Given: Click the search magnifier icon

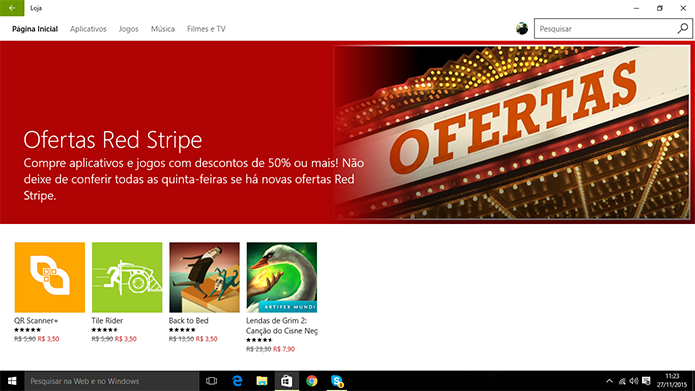Looking at the screenshot, I should pyautogui.click(x=683, y=29).
